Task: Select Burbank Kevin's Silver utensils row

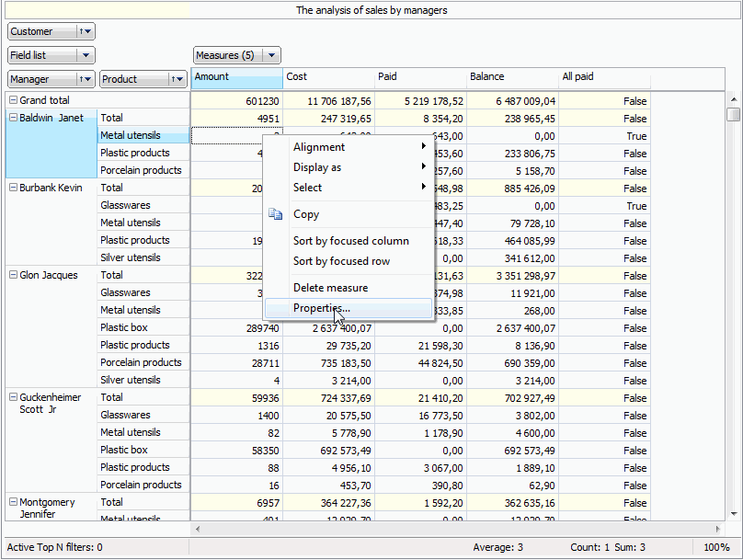Action: pyautogui.click(x=143, y=257)
